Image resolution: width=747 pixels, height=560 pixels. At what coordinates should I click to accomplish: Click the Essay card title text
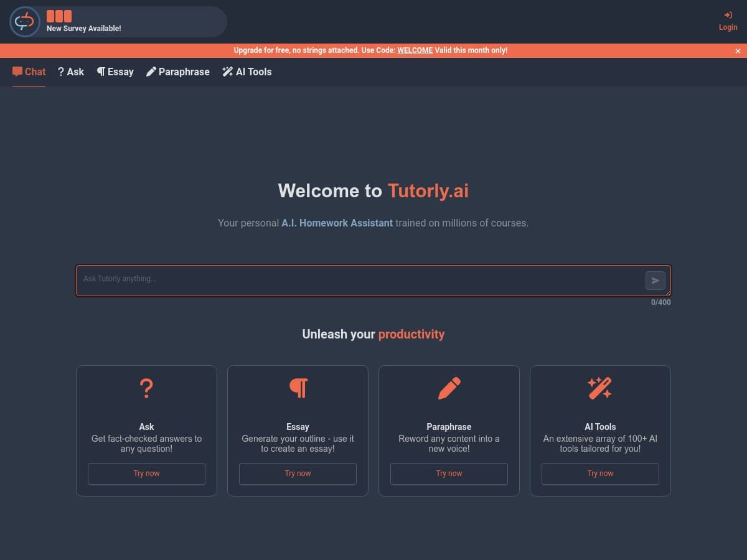coord(298,427)
